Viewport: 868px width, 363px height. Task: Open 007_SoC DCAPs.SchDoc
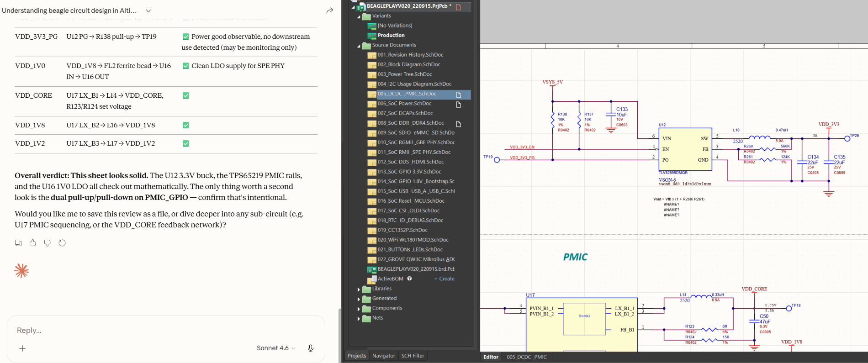click(x=405, y=113)
